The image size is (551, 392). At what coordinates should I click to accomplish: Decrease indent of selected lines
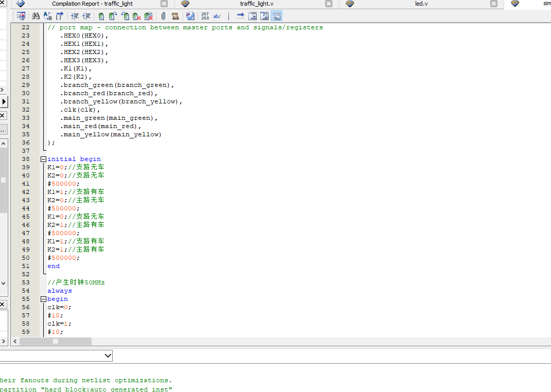point(86,16)
